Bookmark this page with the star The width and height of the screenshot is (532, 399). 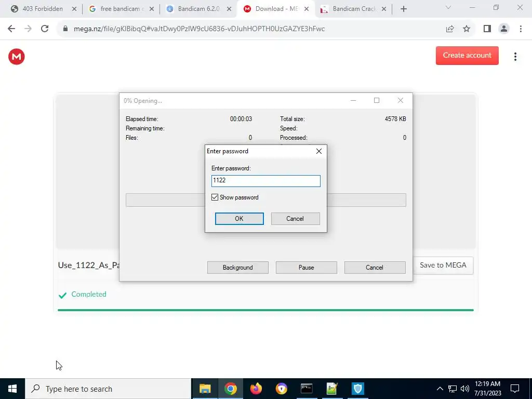(x=467, y=29)
